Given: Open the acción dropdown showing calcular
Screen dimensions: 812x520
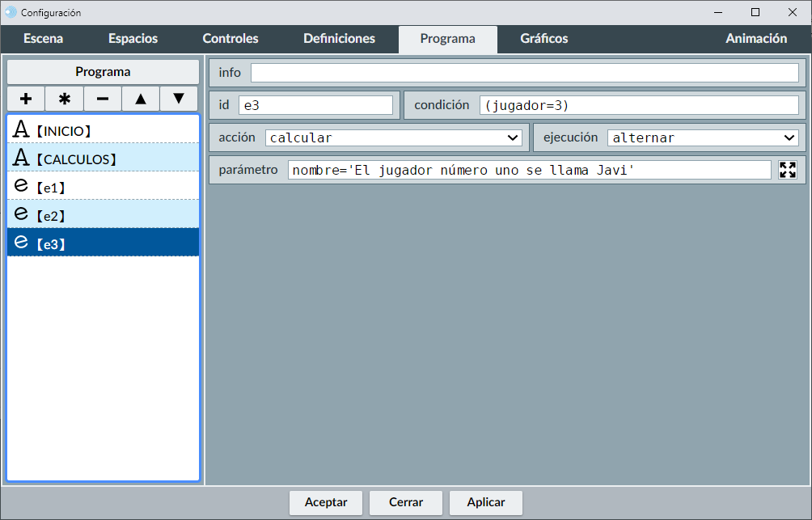Looking at the screenshot, I should tap(394, 137).
